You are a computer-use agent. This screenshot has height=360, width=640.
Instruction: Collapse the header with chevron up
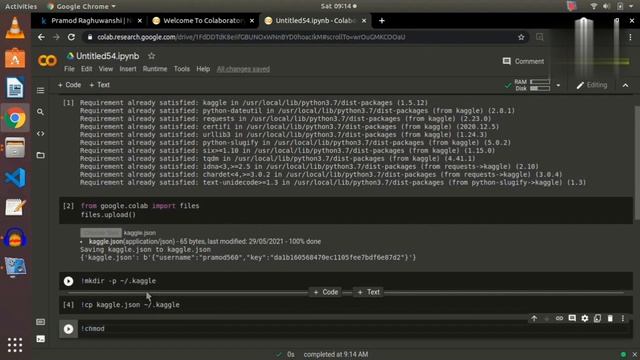(x=625, y=85)
